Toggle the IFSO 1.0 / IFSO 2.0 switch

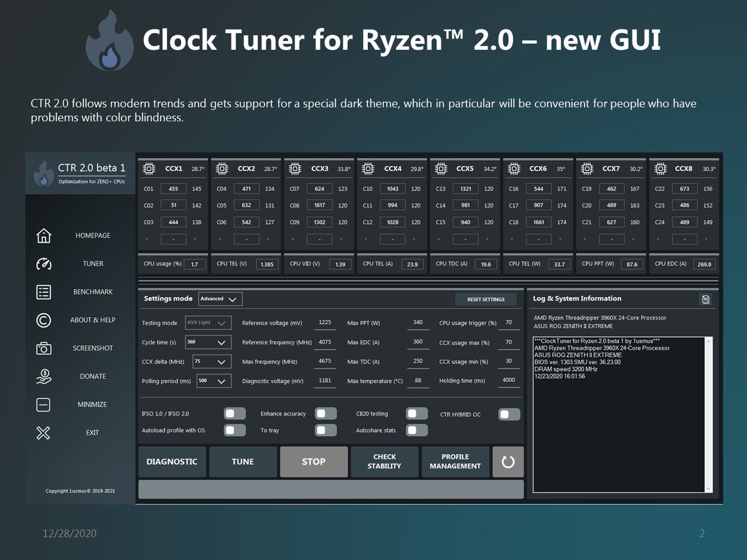point(235,413)
